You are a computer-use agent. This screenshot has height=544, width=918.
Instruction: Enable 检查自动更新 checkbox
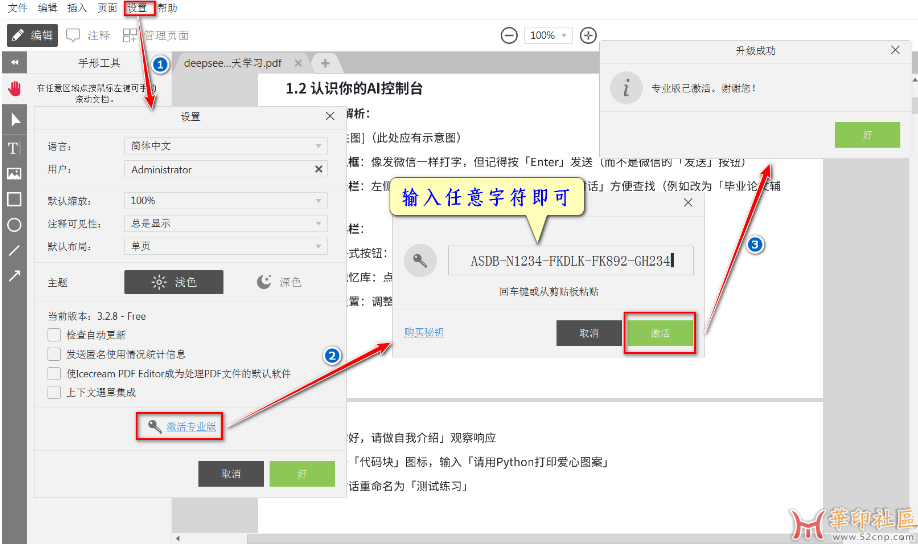click(54, 335)
